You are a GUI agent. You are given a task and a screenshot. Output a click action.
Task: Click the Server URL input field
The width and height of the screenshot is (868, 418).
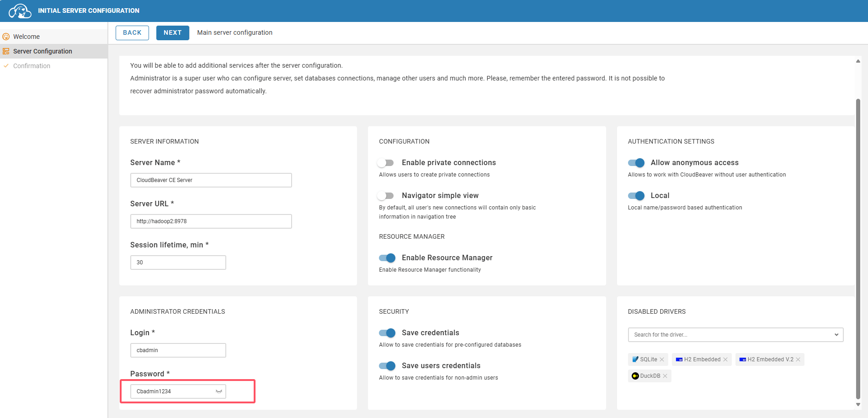pos(211,221)
